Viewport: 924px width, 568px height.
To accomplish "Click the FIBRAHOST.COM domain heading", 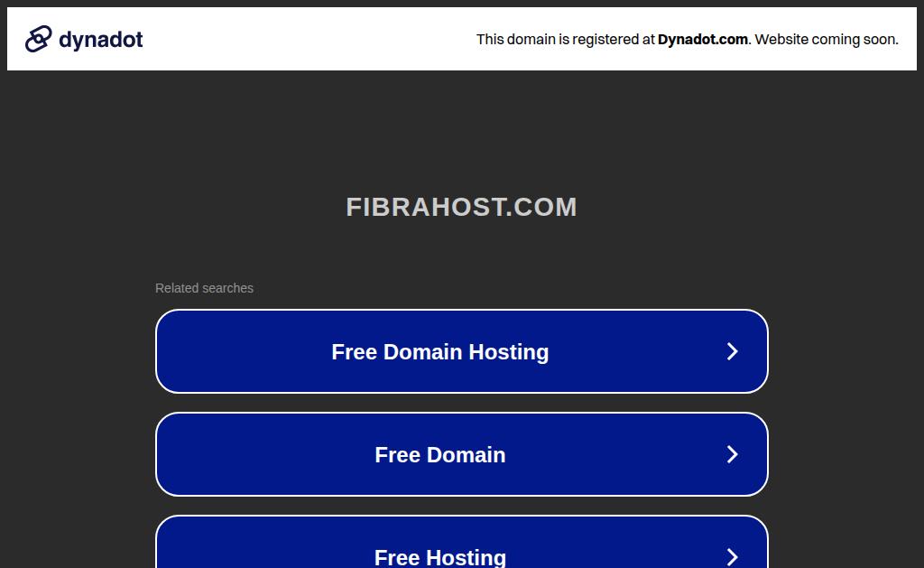I will 461,207.
